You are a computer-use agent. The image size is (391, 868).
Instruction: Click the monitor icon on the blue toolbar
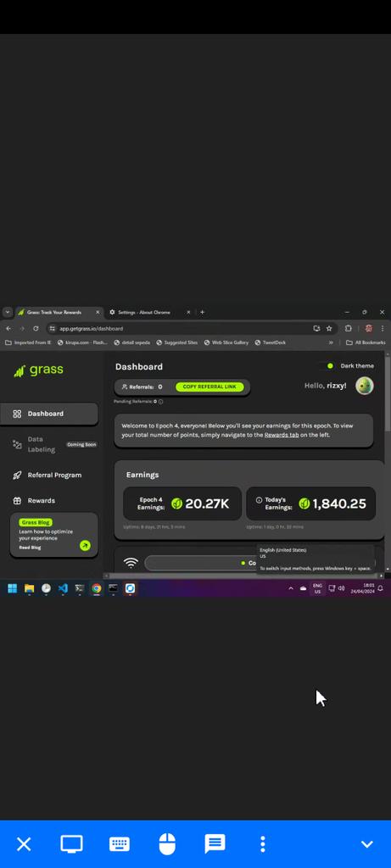[x=71, y=844]
